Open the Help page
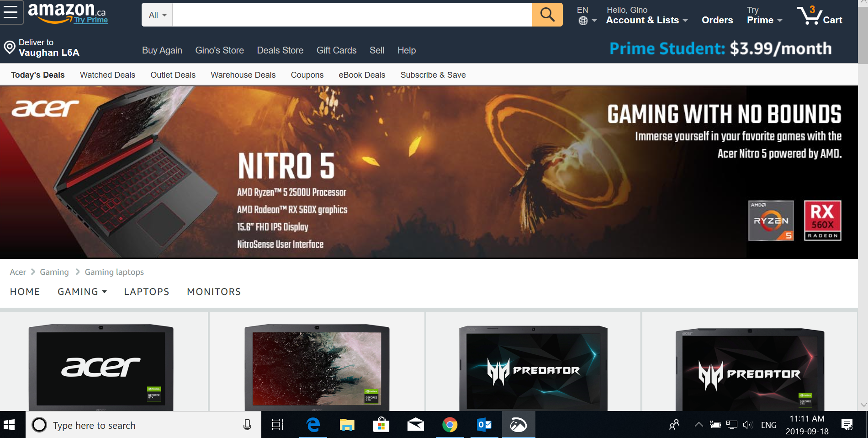The image size is (868, 438). [407, 50]
